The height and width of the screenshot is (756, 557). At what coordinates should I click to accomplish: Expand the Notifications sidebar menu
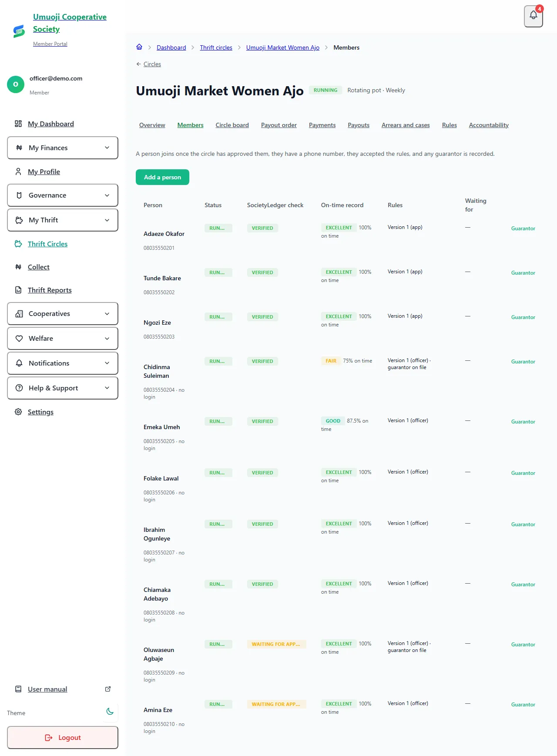63,363
